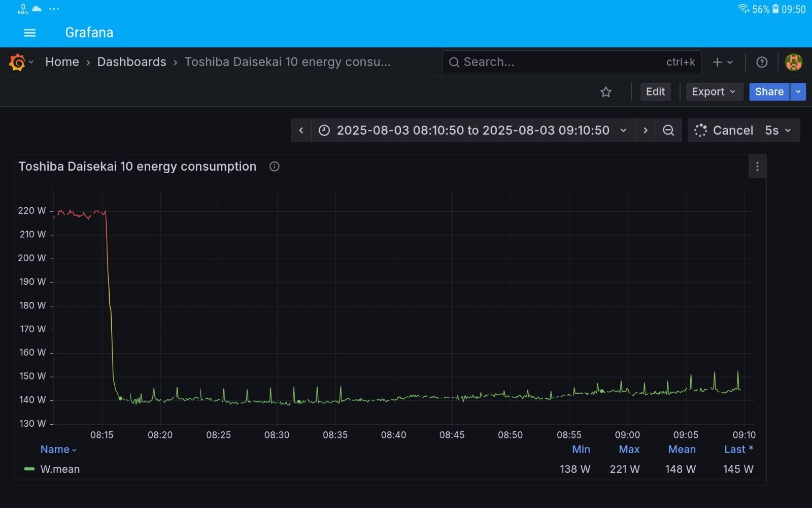
Task: Sort legend by Last * column
Action: point(739,450)
